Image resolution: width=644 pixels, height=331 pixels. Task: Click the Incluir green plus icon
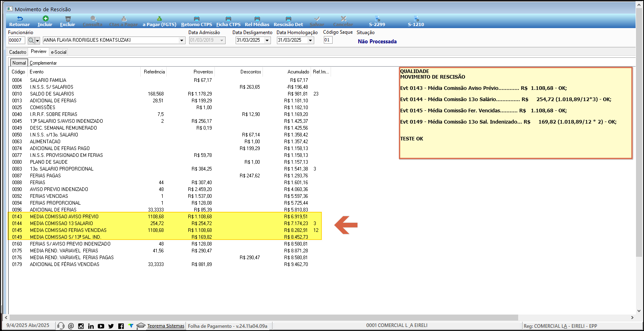tap(45, 18)
